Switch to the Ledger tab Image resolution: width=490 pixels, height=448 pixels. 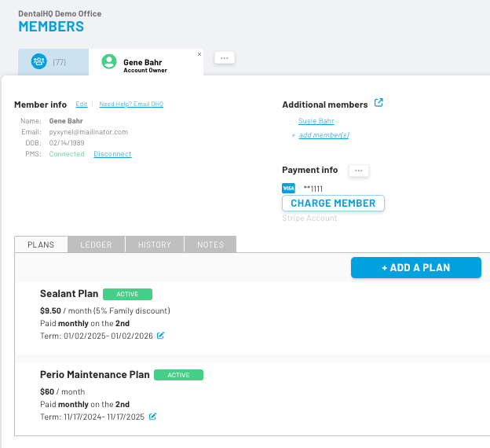click(x=97, y=244)
